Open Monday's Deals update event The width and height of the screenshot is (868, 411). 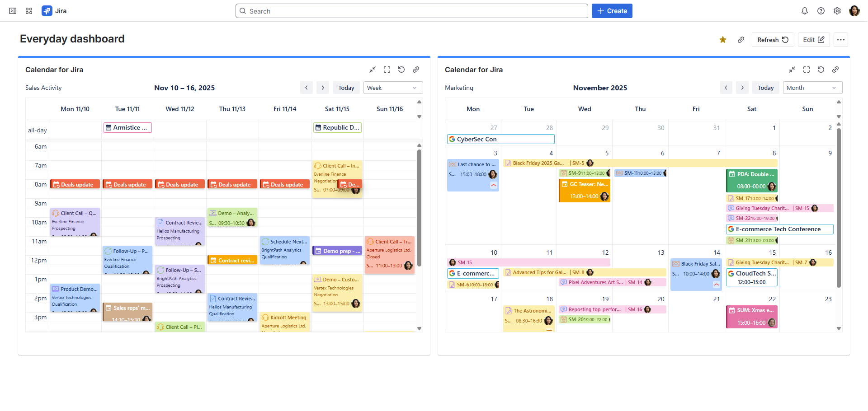click(75, 184)
